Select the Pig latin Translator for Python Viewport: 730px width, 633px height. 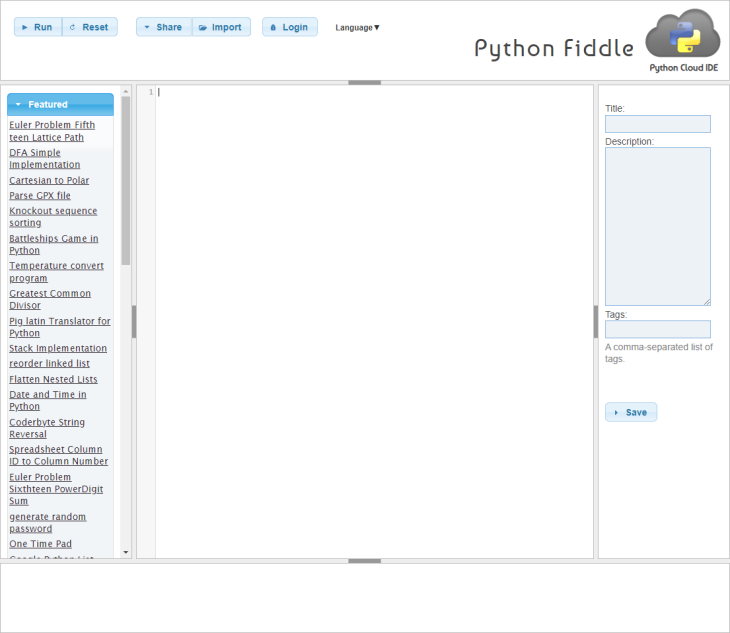click(60, 327)
